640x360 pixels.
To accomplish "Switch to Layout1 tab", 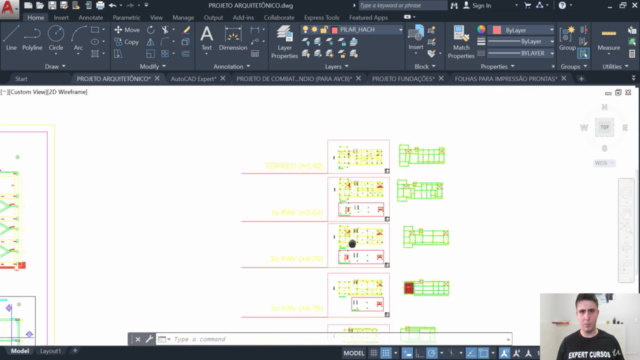I will click(50, 351).
